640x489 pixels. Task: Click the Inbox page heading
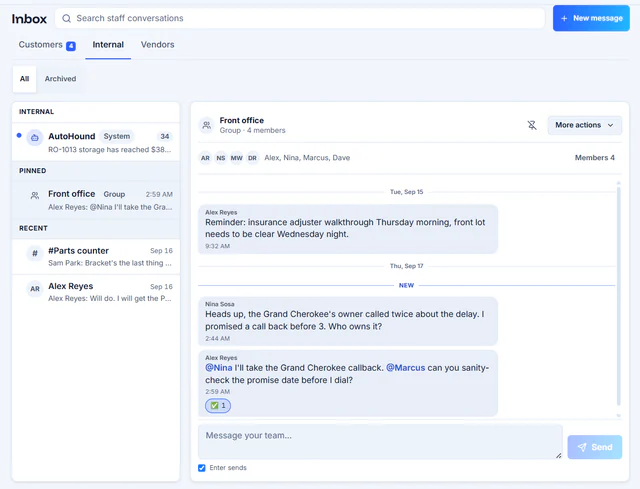pos(29,19)
